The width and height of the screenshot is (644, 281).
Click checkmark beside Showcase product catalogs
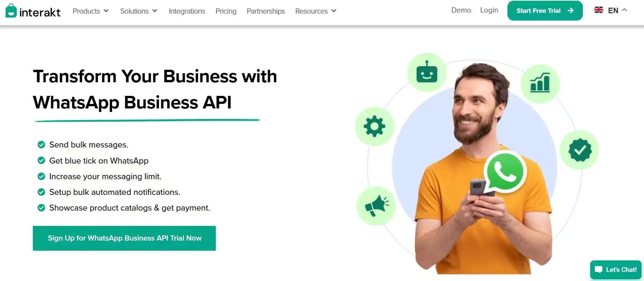tap(41, 208)
